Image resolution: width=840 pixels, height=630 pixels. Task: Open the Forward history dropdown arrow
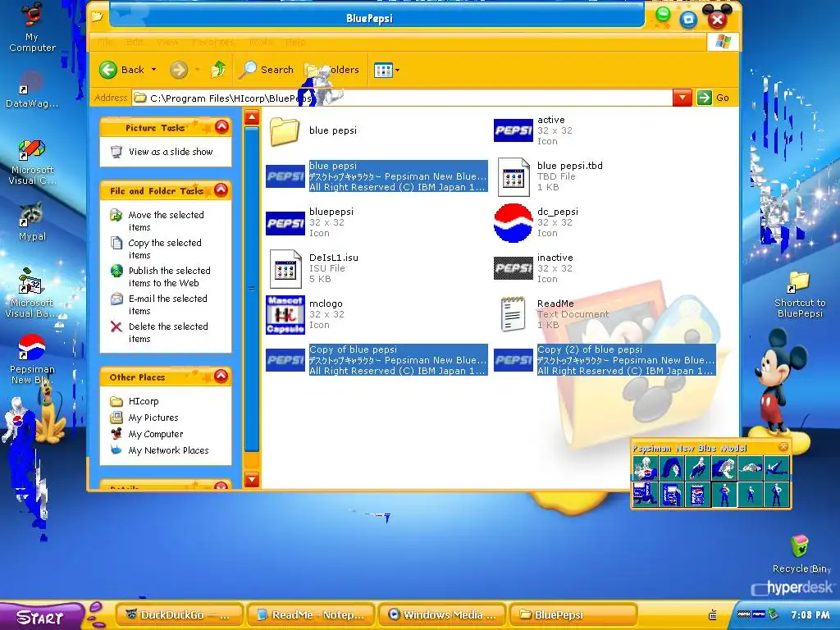pyautogui.click(x=197, y=70)
